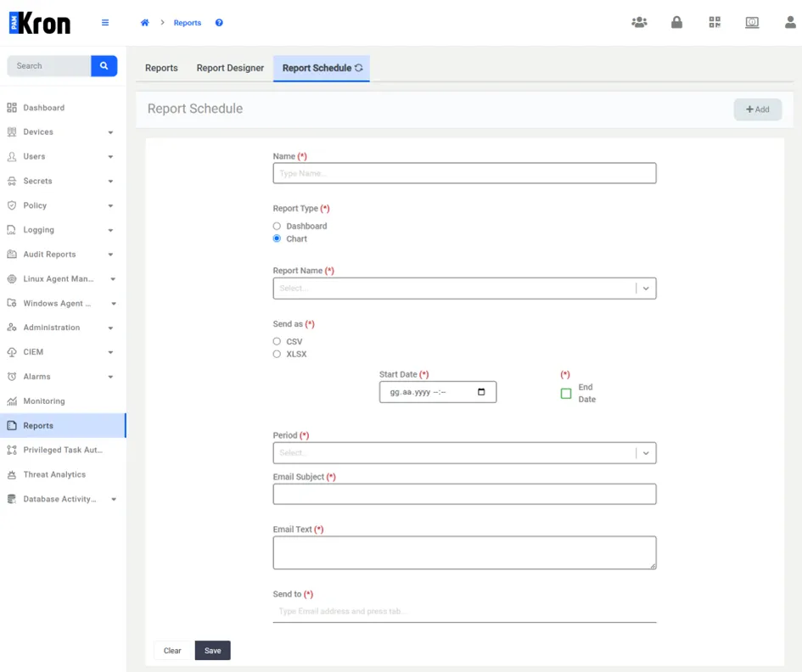Open the Report Name dropdown
The height and width of the screenshot is (672, 802).
[x=464, y=288]
